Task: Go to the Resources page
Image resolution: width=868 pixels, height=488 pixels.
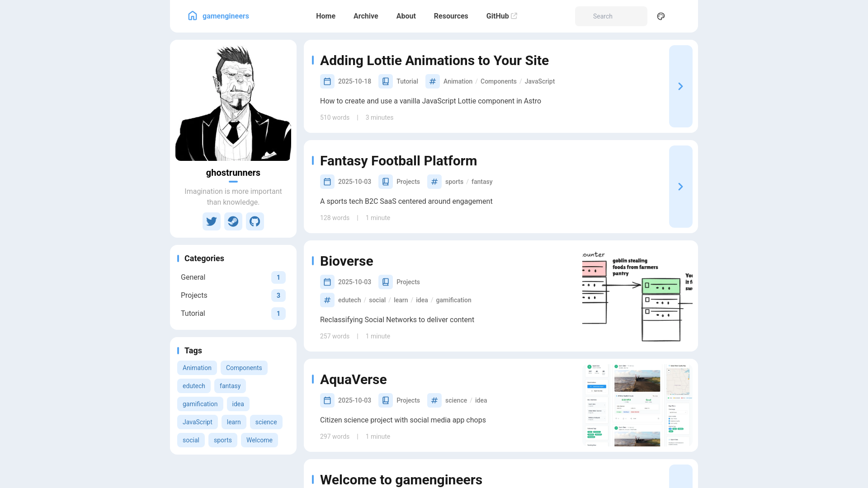Action: 451,16
